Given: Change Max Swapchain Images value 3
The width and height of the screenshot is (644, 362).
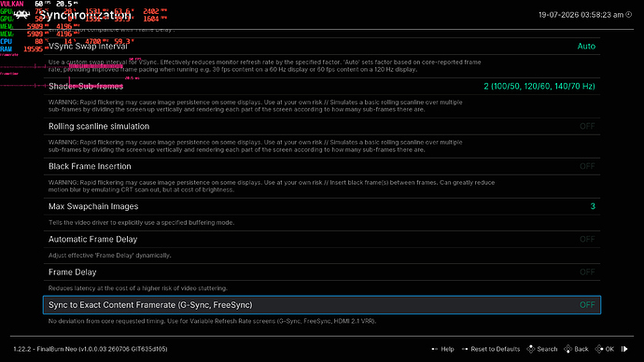Looking at the screenshot, I should point(593,206).
